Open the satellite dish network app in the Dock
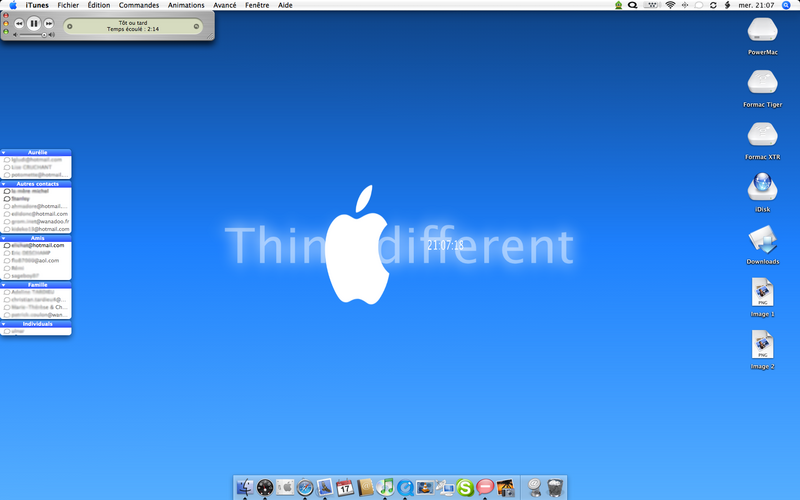The image size is (800, 500). pyautogui.click(x=445, y=488)
